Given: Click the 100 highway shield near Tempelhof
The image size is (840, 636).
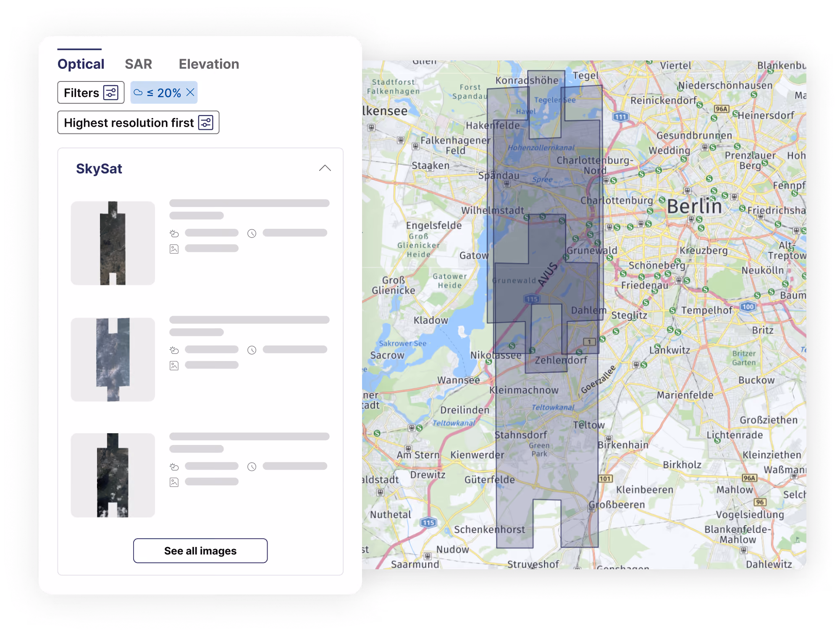Looking at the screenshot, I should point(748,306).
